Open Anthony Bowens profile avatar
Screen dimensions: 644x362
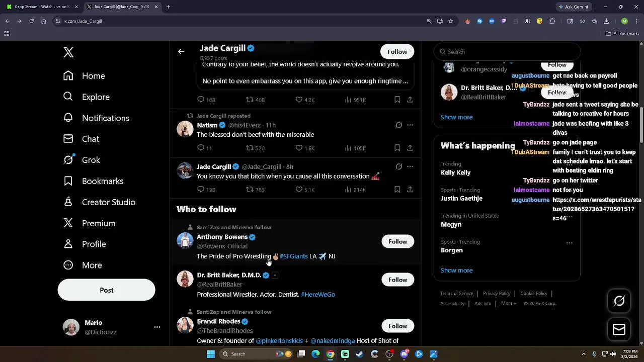(x=185, y=241)
